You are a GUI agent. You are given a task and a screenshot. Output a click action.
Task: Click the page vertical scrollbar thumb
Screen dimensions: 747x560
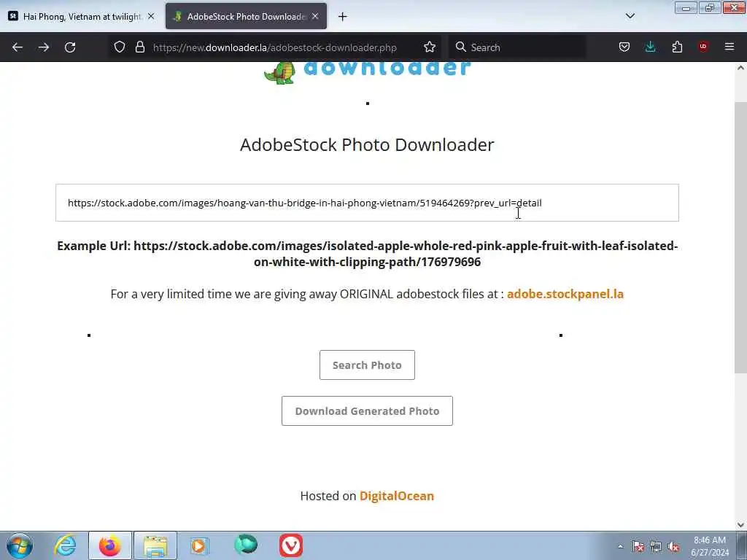tap(740, 237)
